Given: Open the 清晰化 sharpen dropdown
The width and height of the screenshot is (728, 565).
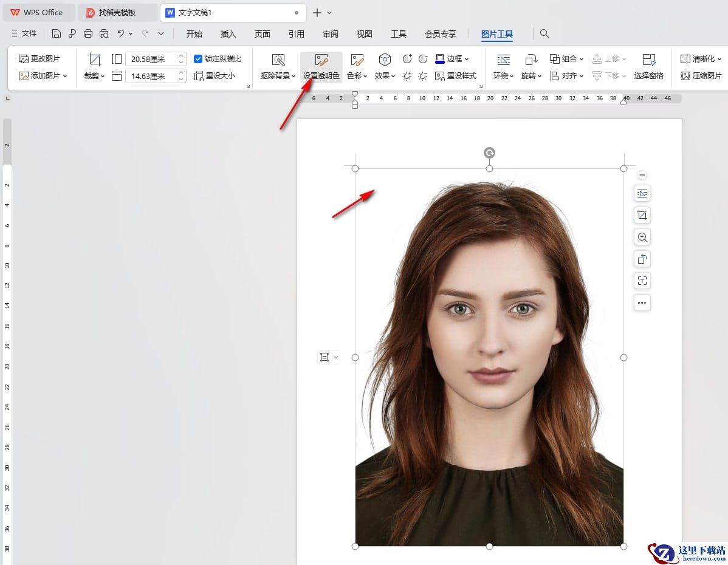Looking at the screenshot, I should pyautogui.click(x=701, y=59).
